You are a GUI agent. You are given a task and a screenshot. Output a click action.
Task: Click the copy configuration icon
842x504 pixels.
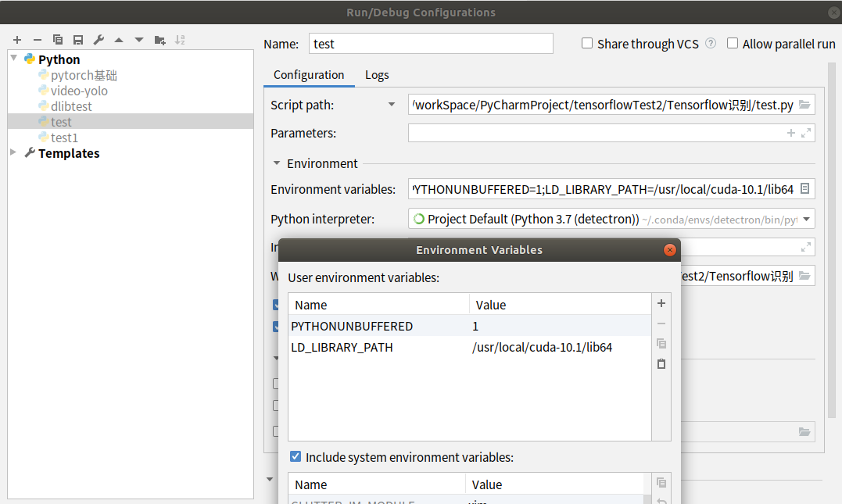click(x=58, y=40)
